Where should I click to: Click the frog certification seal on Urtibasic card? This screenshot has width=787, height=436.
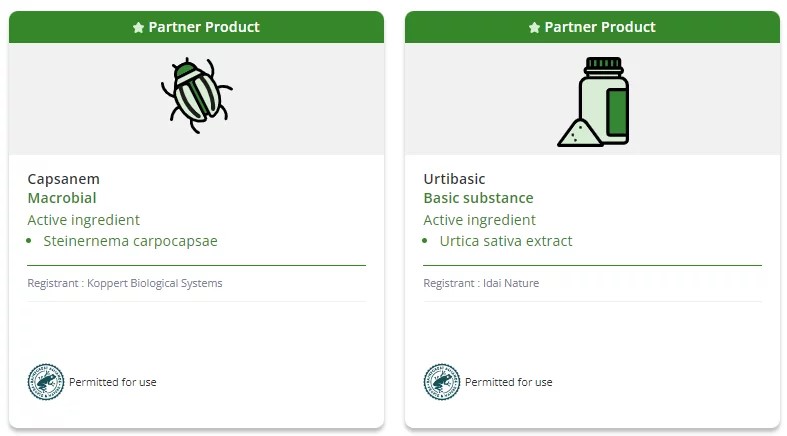tap(441, 382)
